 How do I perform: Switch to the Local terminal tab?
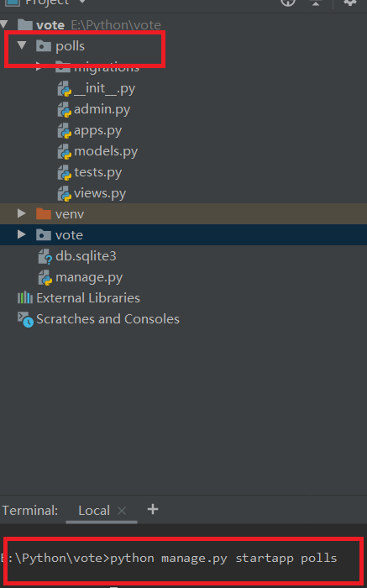[x=94, y=511]
